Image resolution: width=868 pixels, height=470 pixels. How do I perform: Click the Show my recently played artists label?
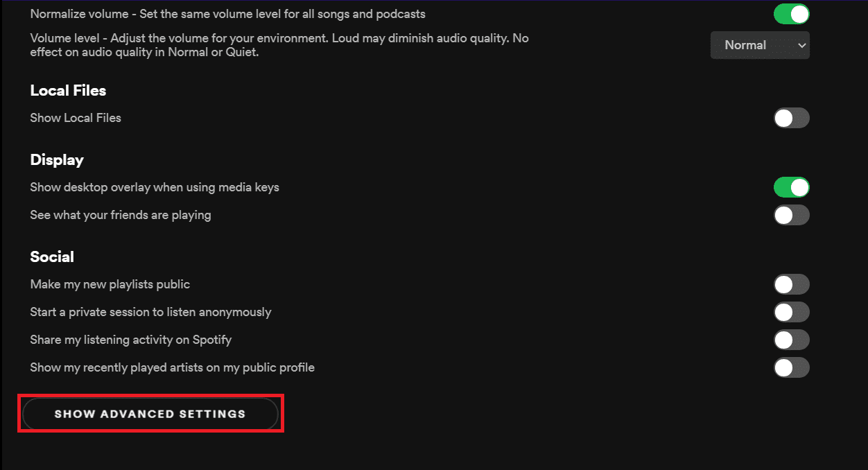pyautogui.click(x=172, y=367)
